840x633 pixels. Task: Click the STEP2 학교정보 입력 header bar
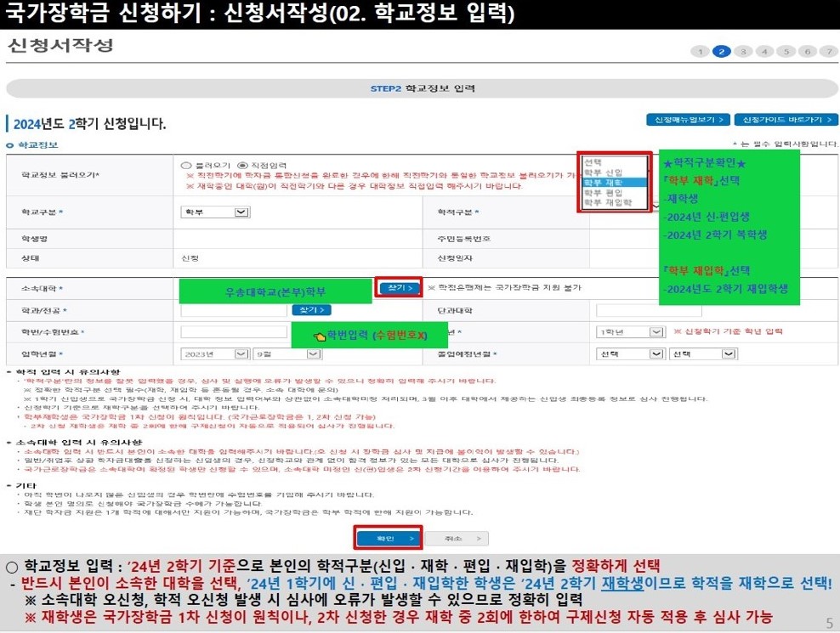[423, 88]
